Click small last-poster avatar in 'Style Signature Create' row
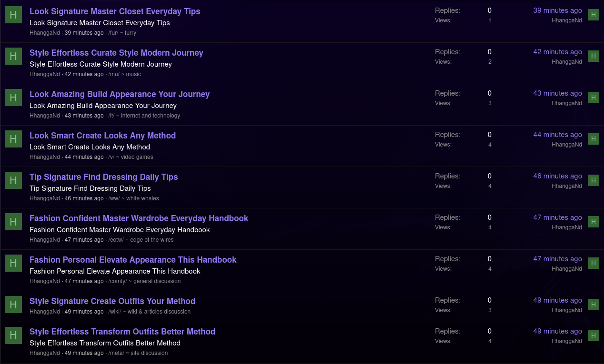Screen dimensions: 604x364 [594, 305]
